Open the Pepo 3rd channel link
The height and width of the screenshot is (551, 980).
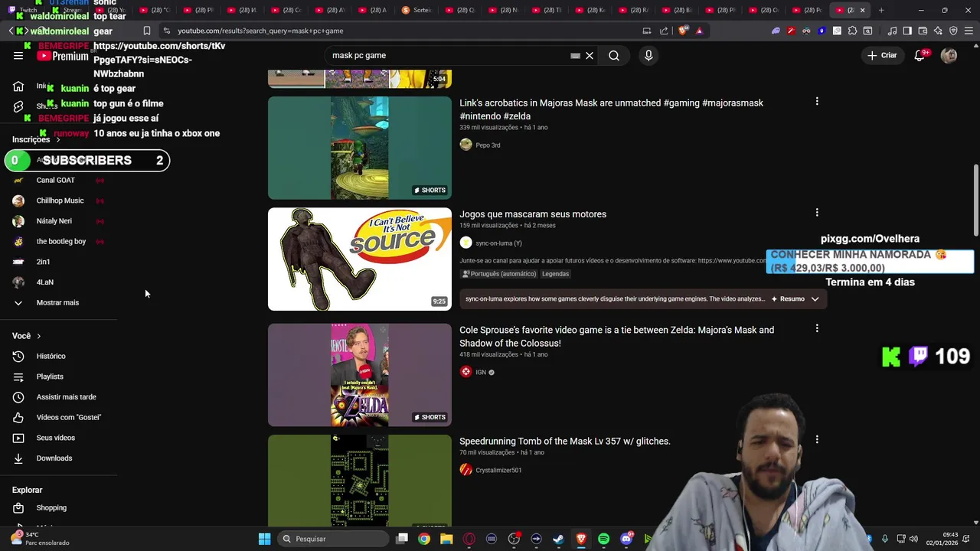click(x=488, y=145)
